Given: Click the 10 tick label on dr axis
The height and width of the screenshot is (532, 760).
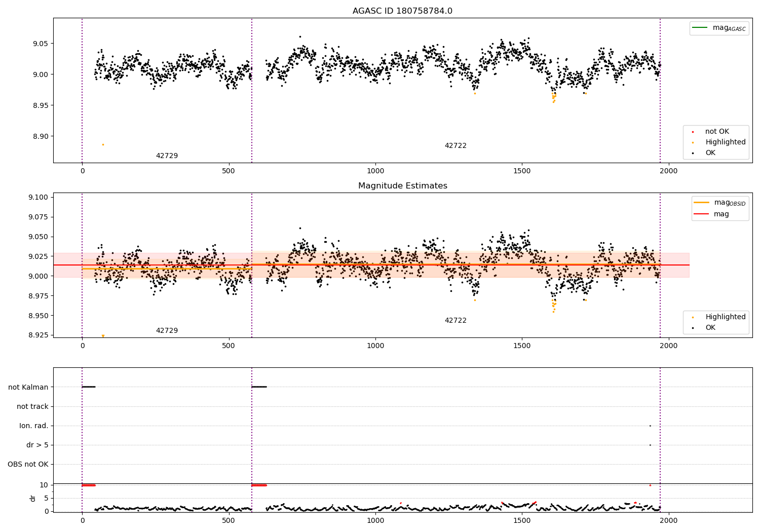Looking at the screenshot, I should tap(44, 485).
